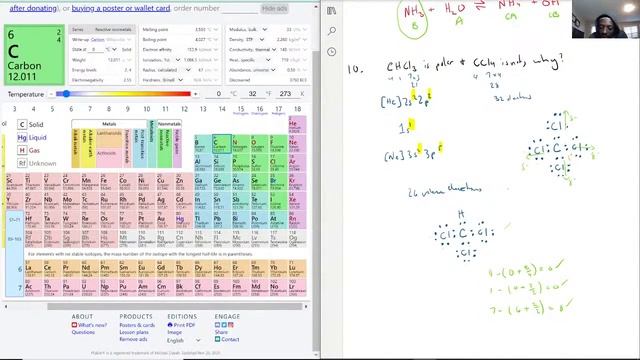The width and height of the screenshot is (640, 360).
Task: Expand the Density STP property dropdown
Action: 262,40
